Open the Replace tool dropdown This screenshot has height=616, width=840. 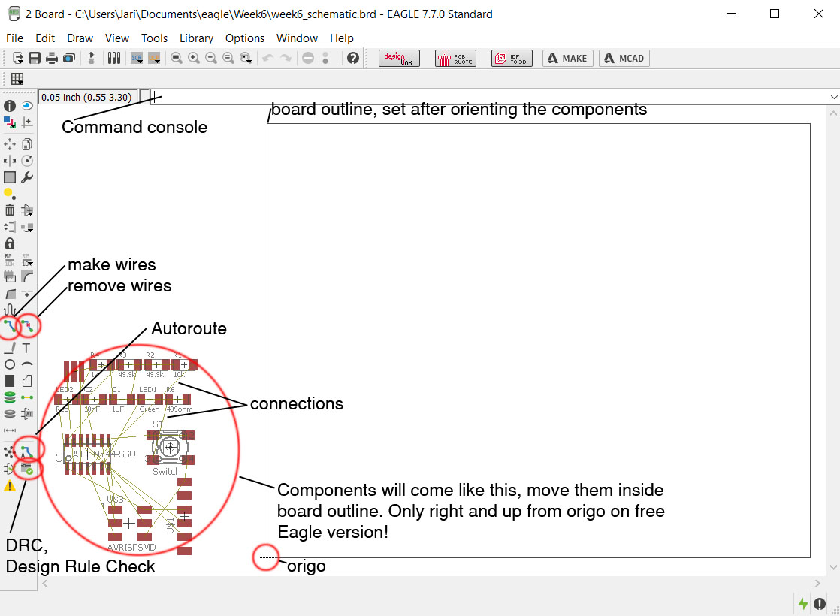pyautogui.click(x=27, y=227)
